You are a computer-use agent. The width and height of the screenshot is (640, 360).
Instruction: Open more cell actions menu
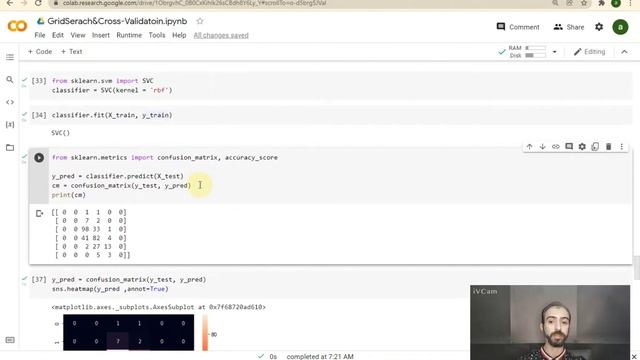[x=622, y=147]
